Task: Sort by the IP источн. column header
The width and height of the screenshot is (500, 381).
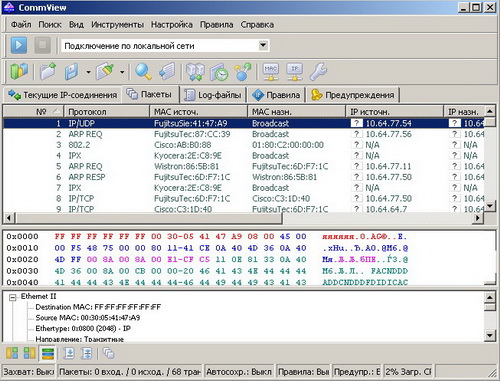Action: (395, 112)
